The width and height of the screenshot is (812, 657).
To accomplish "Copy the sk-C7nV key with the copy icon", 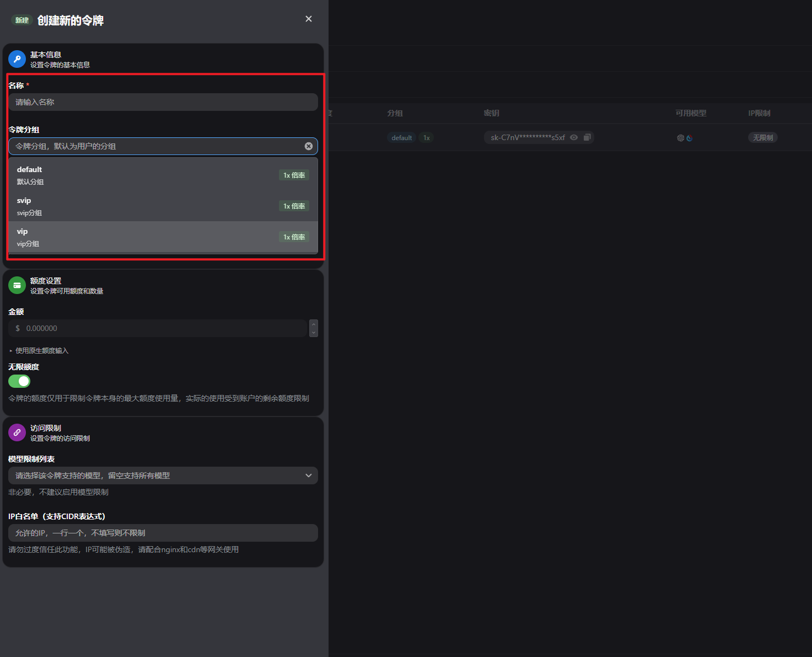I will 587,137.
